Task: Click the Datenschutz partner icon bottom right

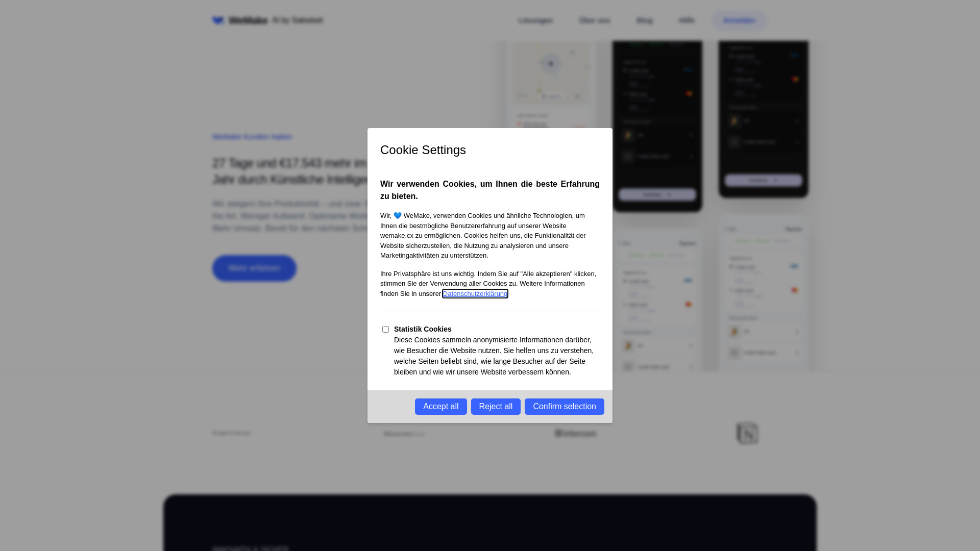Action: (747, 433)
